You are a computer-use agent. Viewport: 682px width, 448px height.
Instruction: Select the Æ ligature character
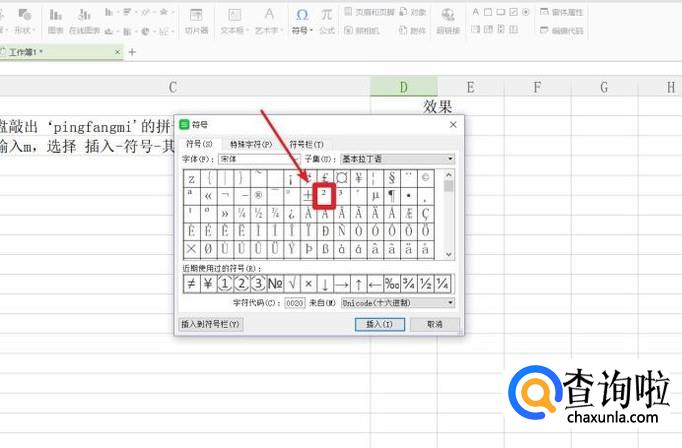[x=409, y=214]
